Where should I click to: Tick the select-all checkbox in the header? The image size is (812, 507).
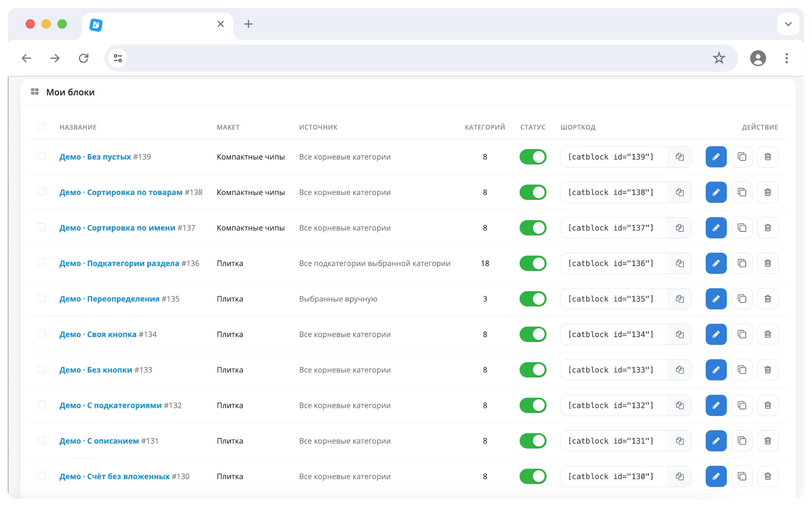pyautogui.click(x=41, y=127)
